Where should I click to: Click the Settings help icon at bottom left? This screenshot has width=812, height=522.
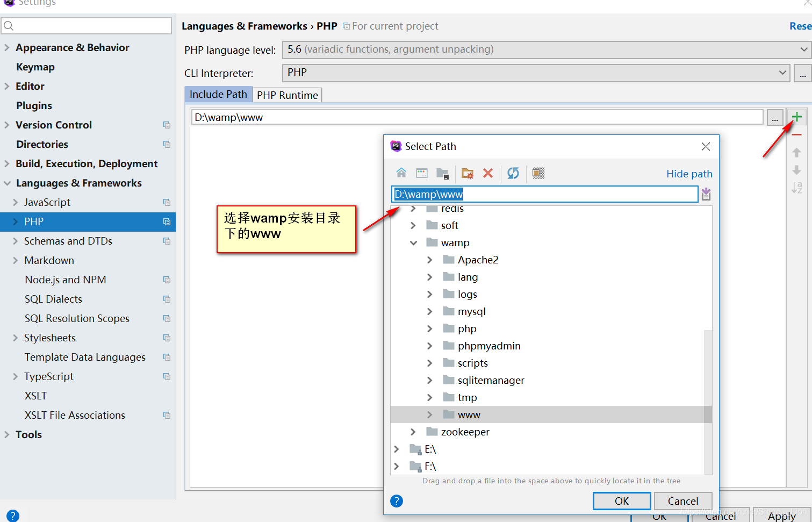13,516
